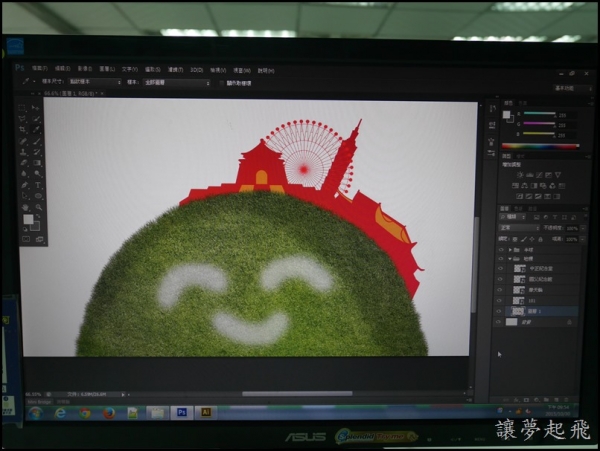600x451 pixels.
Task: Open the 濾鏡(T) menu
Action: pos(175,70)
